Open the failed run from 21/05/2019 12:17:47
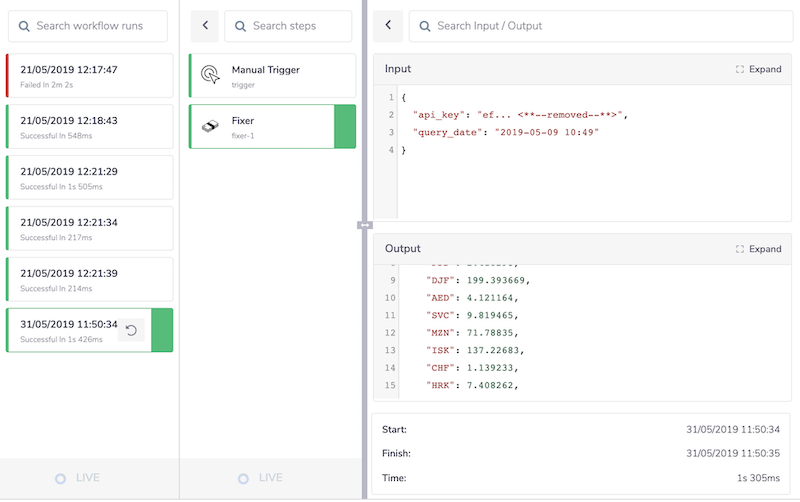Viewport: 800px width, 502px height. coord(89,76)
